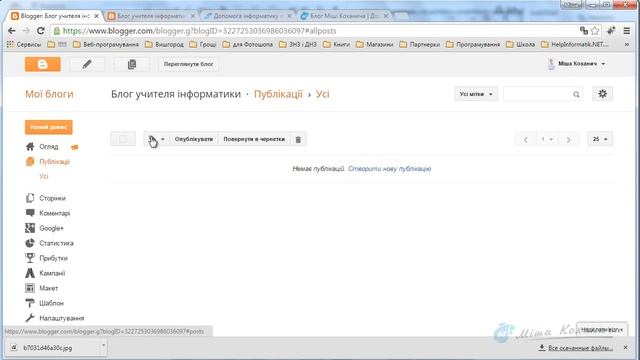This screenshot has width=640, height=360.
Task: Open Шаблон in the sidebar
Action: coord(51,303)
